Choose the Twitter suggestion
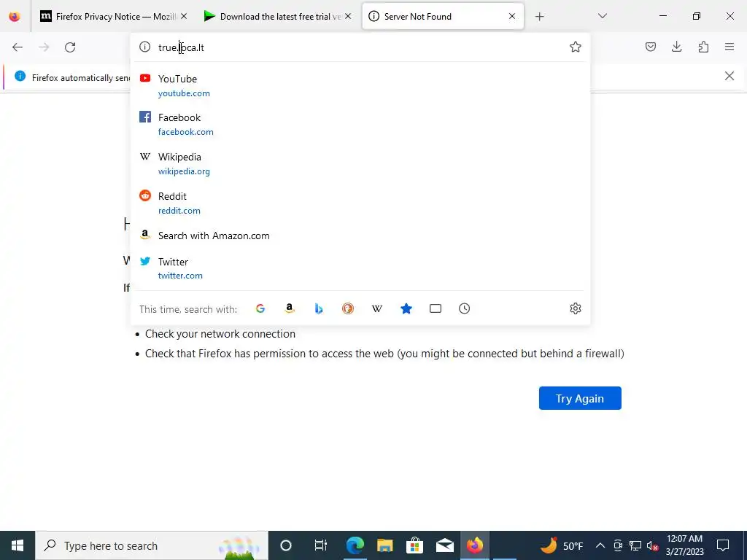Screen dimensions: 747x560 tap(360, 268)
